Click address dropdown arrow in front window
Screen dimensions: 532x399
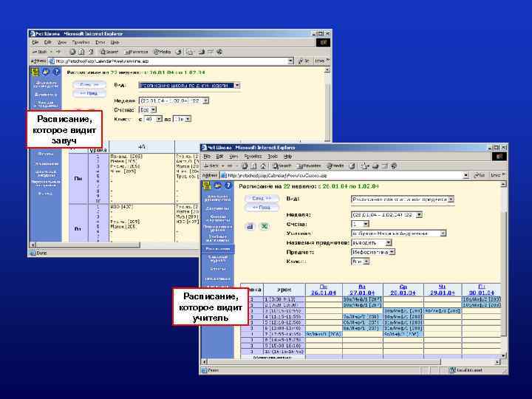point(466,175)
